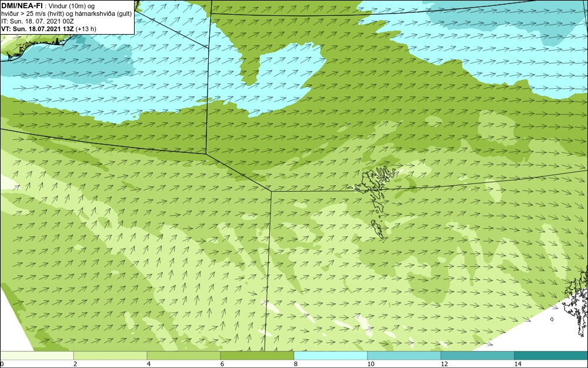
Task: Click the 'hviður > 25 m/s (hvítt)' text line
Action: click(x=66, y=14)
